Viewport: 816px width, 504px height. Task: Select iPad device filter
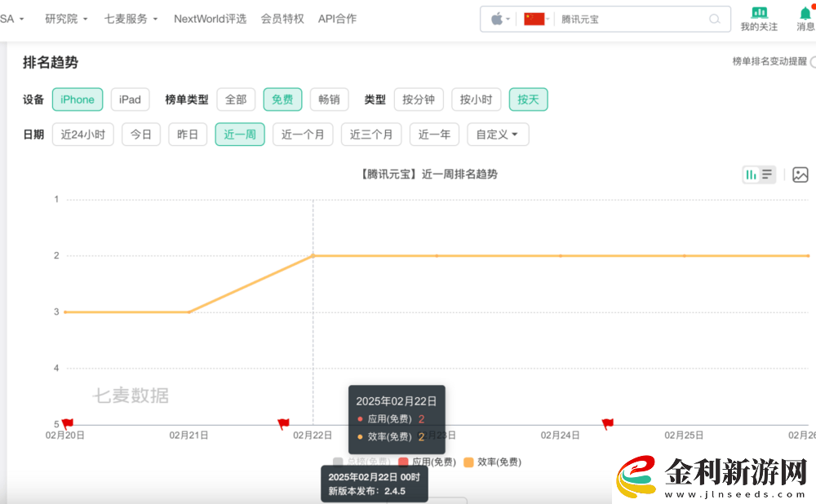point(130,99)
